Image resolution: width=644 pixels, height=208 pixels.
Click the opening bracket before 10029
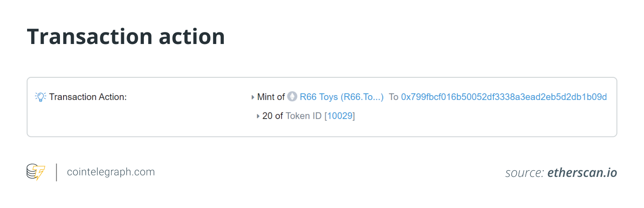[326, 116]
